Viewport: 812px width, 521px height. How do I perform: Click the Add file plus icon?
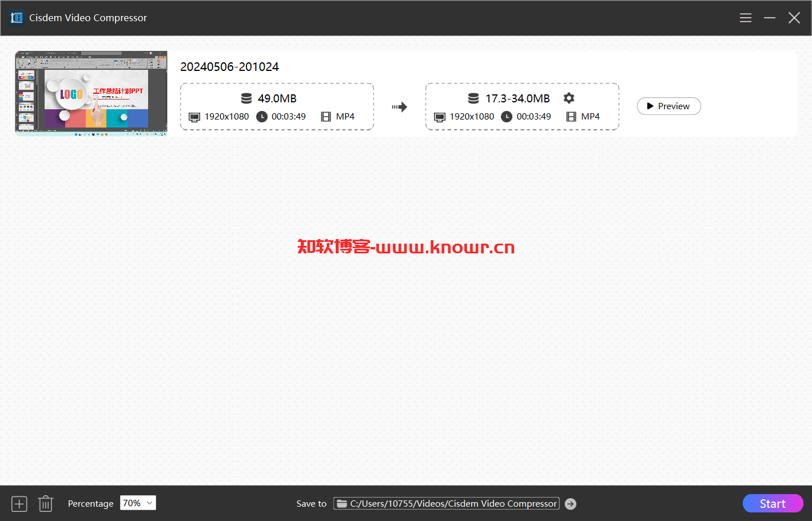pos(19,504)
